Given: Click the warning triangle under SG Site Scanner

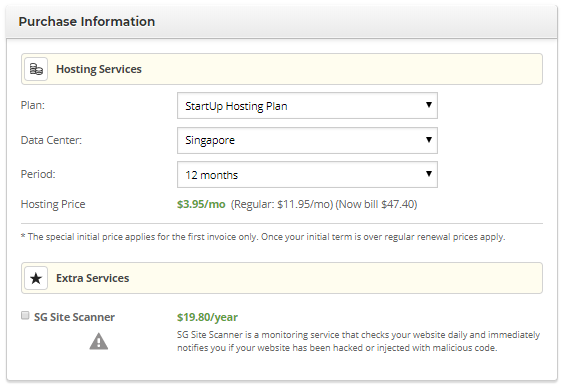Looking at the screenshot, I should point(99,341).
